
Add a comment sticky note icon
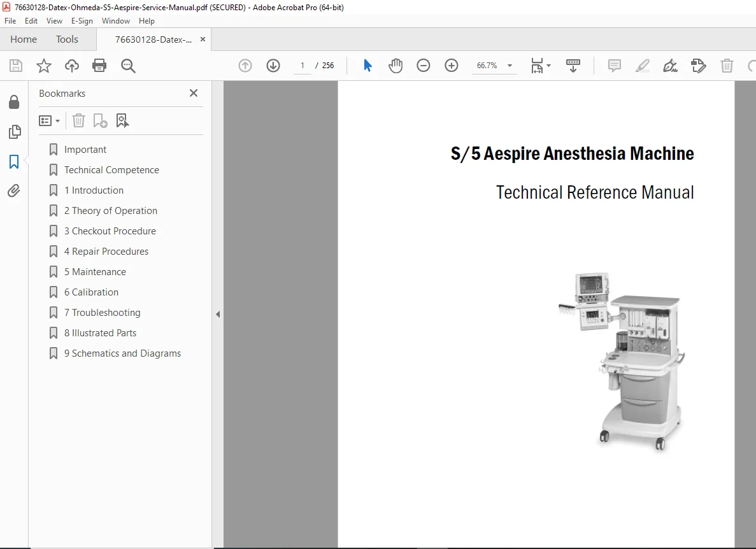click(614, 66)
